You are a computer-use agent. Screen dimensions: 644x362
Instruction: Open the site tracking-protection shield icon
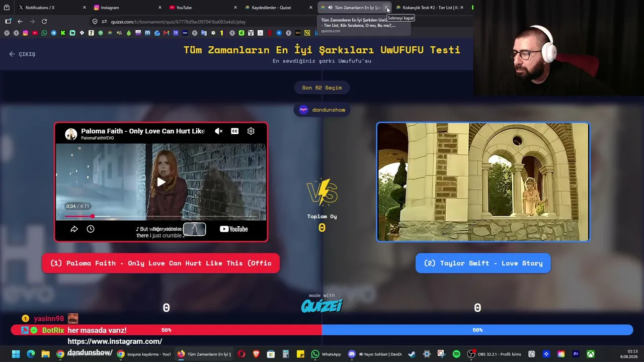tap(95, 22)
